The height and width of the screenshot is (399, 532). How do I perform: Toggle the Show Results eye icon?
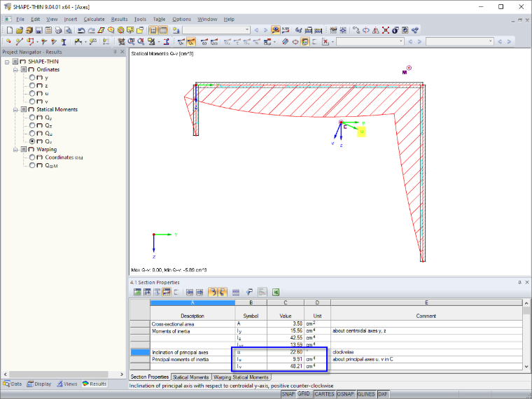(276, 30)
